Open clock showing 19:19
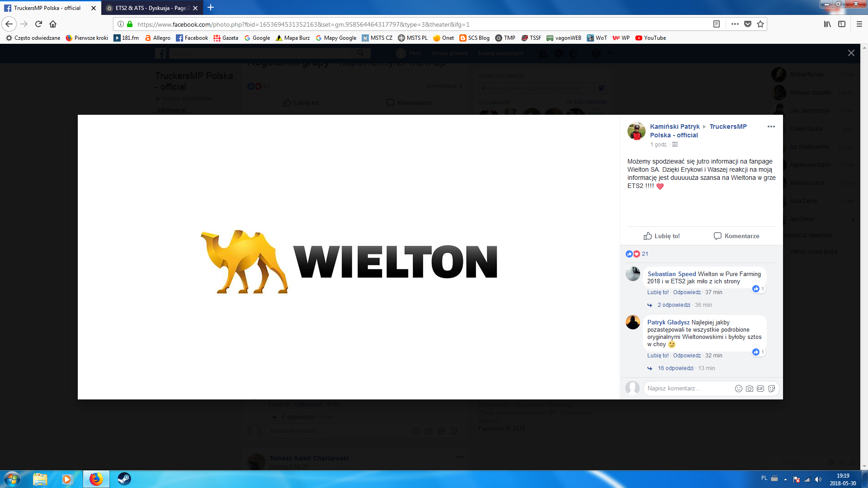This screenshot has height=488, width=868. 843,479
